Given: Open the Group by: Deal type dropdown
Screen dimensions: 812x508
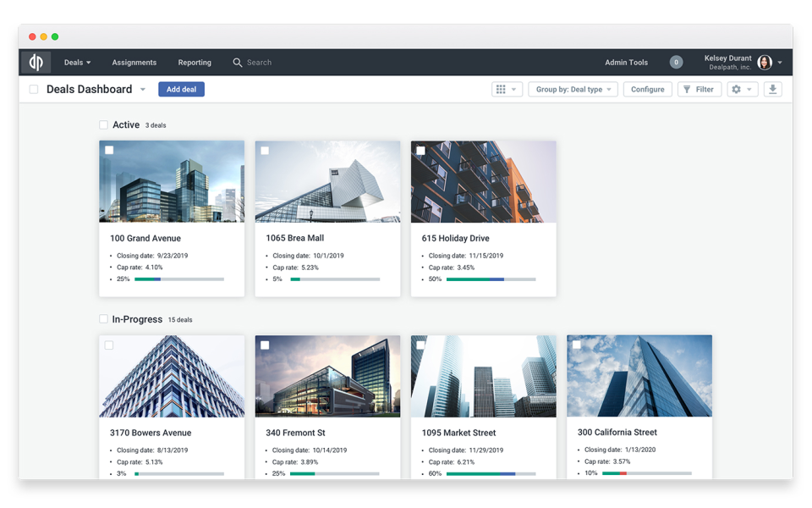Looking at the screenshot, I should point(573,89).
